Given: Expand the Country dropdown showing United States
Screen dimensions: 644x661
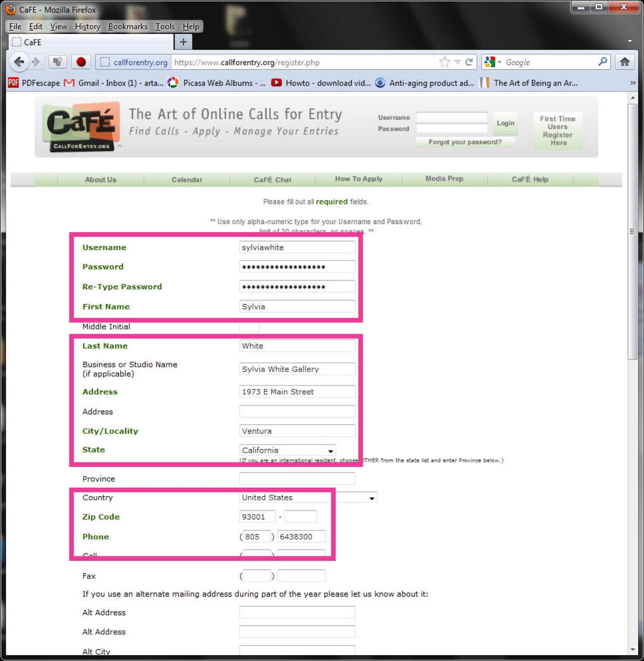Looking at the screenshot, I should pos(308,497).
